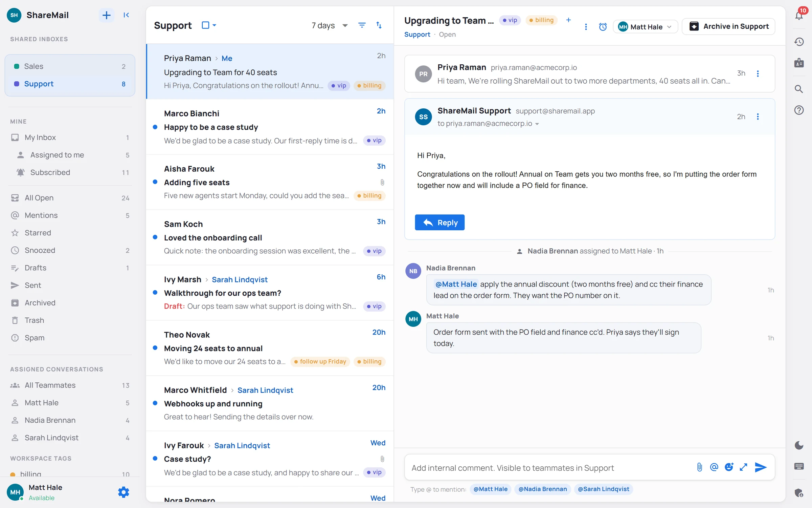Show Sarah Lindqvist's assigned conversations

(70, 438)
